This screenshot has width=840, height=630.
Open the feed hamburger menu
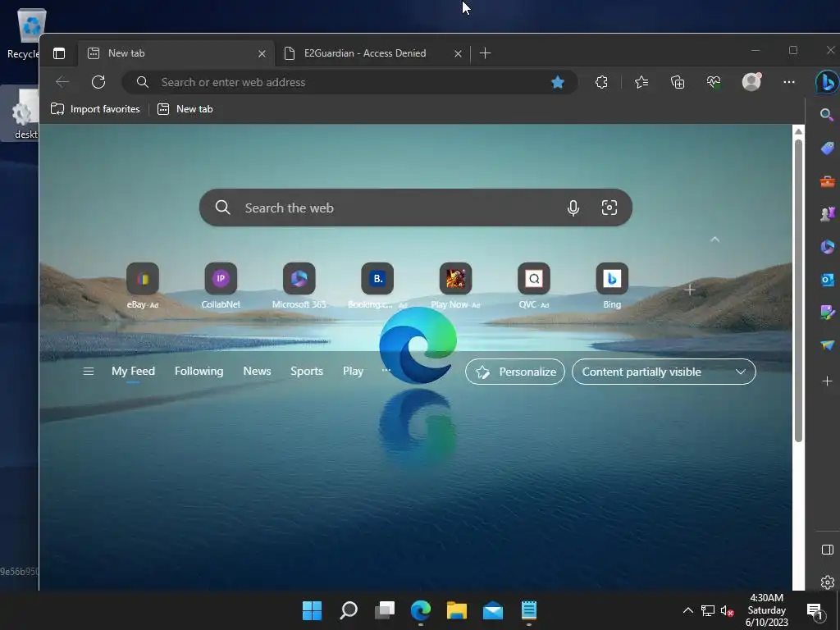click(89, 372)
